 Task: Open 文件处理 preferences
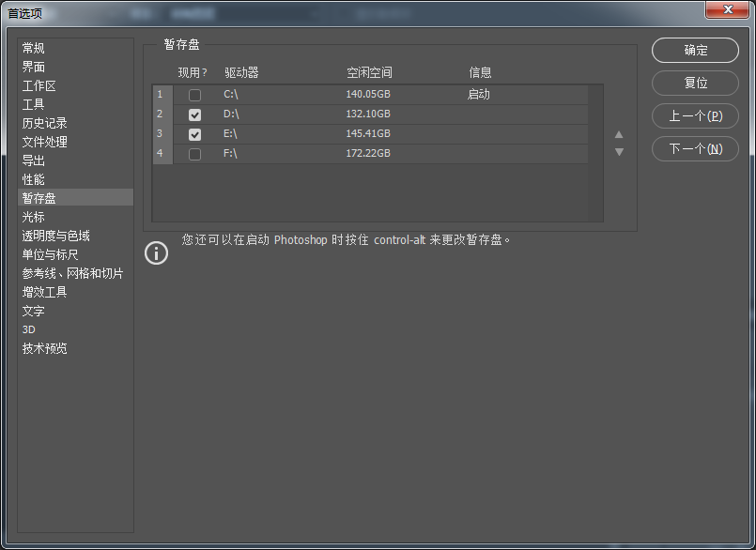[76, 143]
